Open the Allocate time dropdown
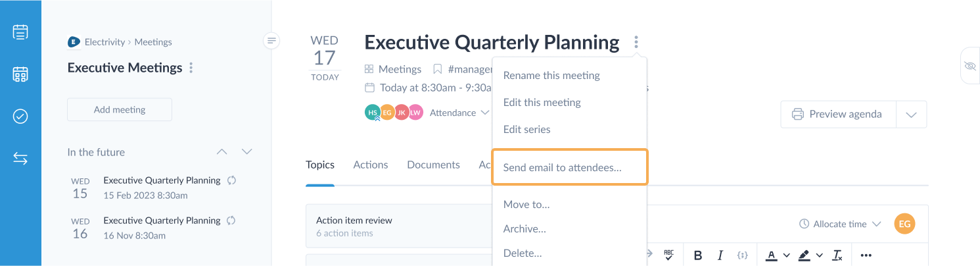Screen dimensions: 980x266 click(x=840, y=224)
